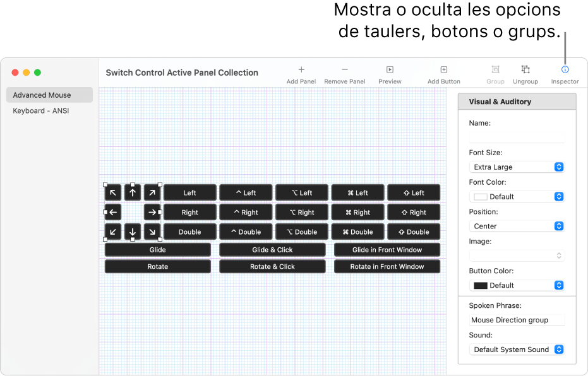Select the up-left diagonal arrow button
The width and height of the screenshot is (588, 376).
tap(113, 193)
